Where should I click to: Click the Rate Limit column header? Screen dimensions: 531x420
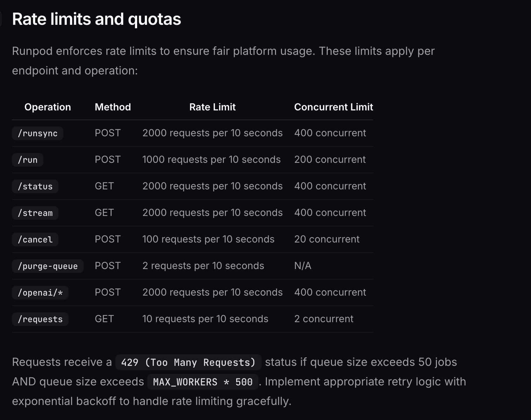pyautogui.click(x=212, y=107)
